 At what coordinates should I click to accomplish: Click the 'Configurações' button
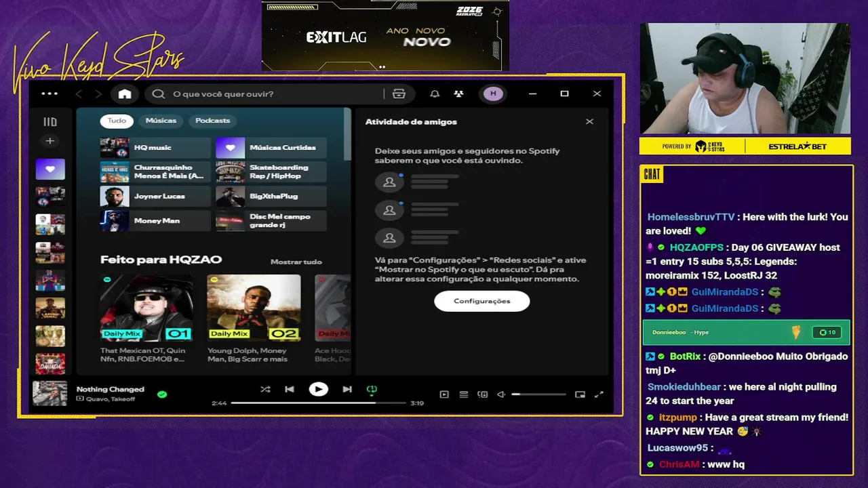pos(481,301)
